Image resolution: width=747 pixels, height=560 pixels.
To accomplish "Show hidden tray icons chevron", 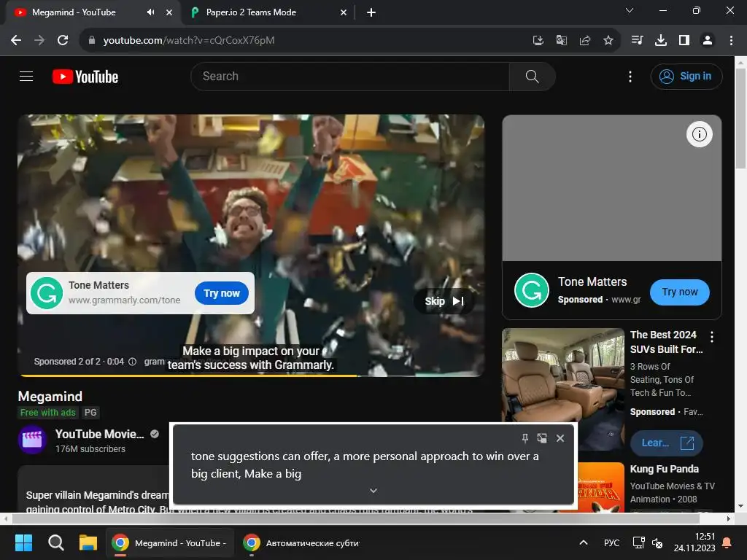I will (583, 542).
